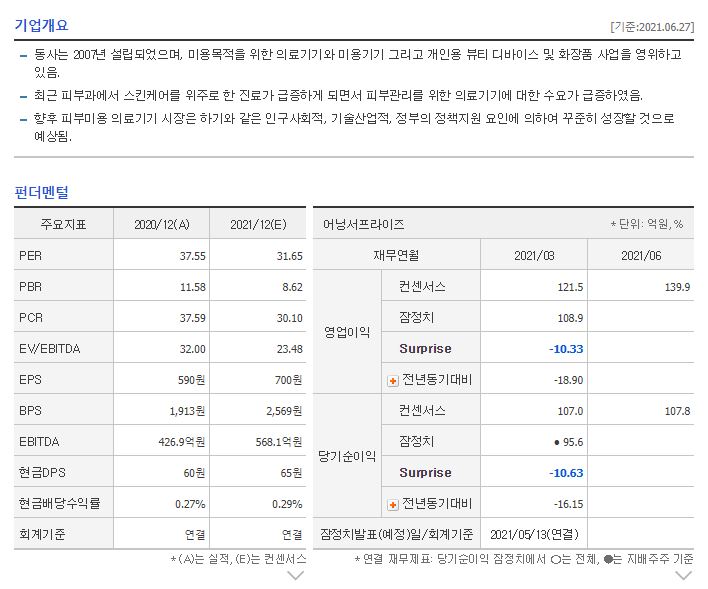Select 당기순이익 컨센서스 value 107.0
Viewport: 708px width, 589px height.
point(570,411)
